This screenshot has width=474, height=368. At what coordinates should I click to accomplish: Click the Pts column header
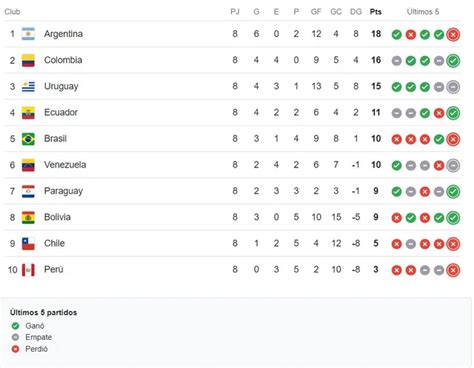click(376, 12)
